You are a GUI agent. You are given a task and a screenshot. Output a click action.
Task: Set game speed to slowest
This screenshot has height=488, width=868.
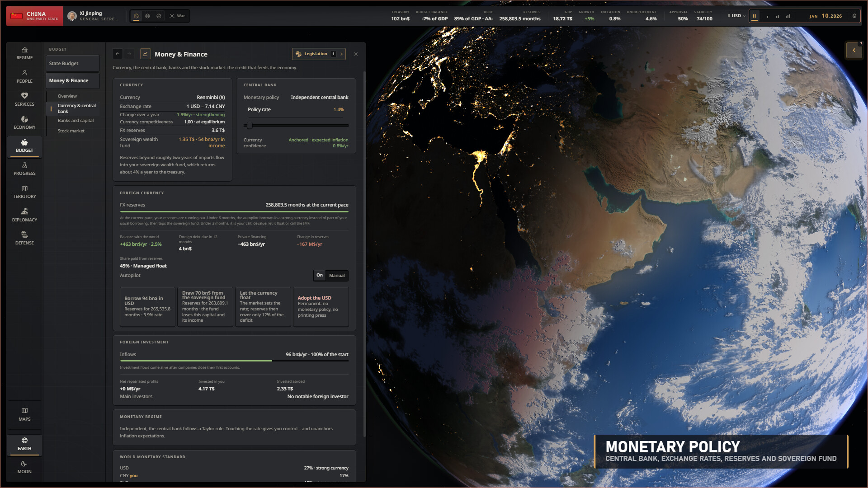point(767,16)
